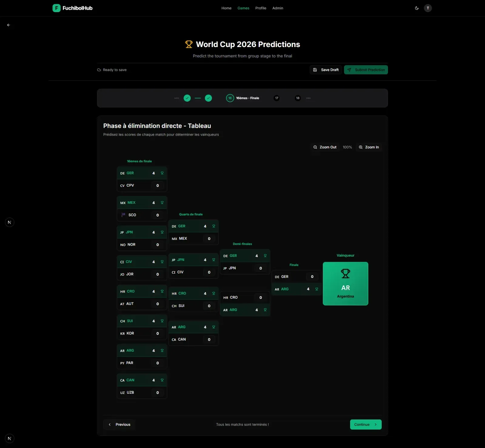Screen dimensions: 485x448
Task: Click the winner trophy icon next to CRO in 16èmes
Action: click(162, 291)
